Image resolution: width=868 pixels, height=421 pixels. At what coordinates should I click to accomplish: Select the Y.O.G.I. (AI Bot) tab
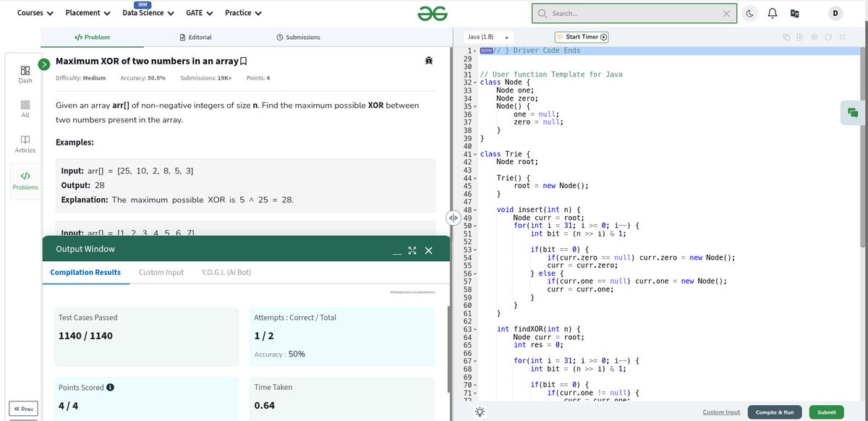(x=226, y=272)
